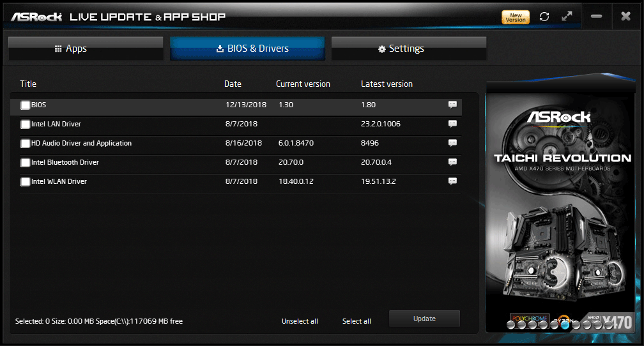Click the Date column header
The width and height of the screenshot is (644, 346).
pyautogui.click(x=233, y=84)
